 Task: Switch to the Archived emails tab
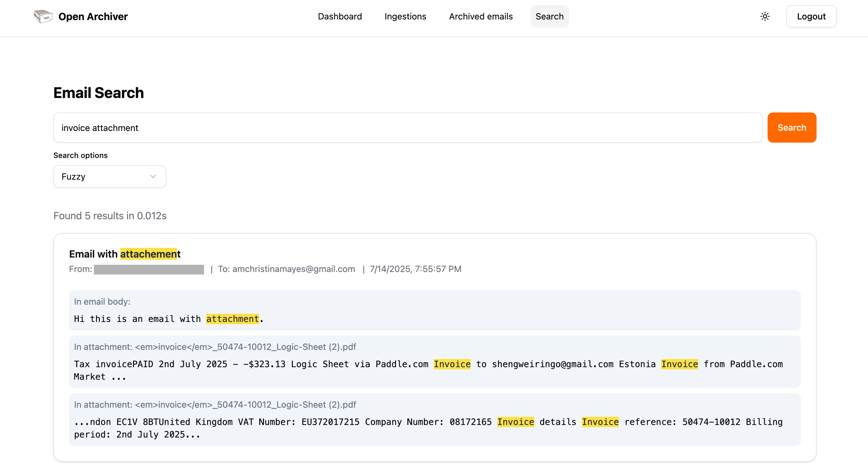480,16
